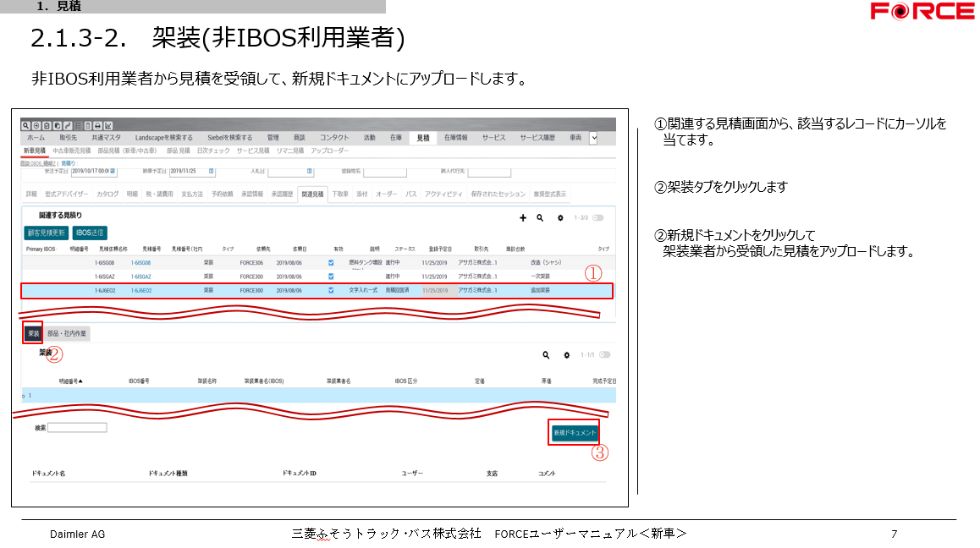This screenshot has height=548, width=980.
Task: Expand the dropdown arrow after 車両 menu
Action: [593, 138]
